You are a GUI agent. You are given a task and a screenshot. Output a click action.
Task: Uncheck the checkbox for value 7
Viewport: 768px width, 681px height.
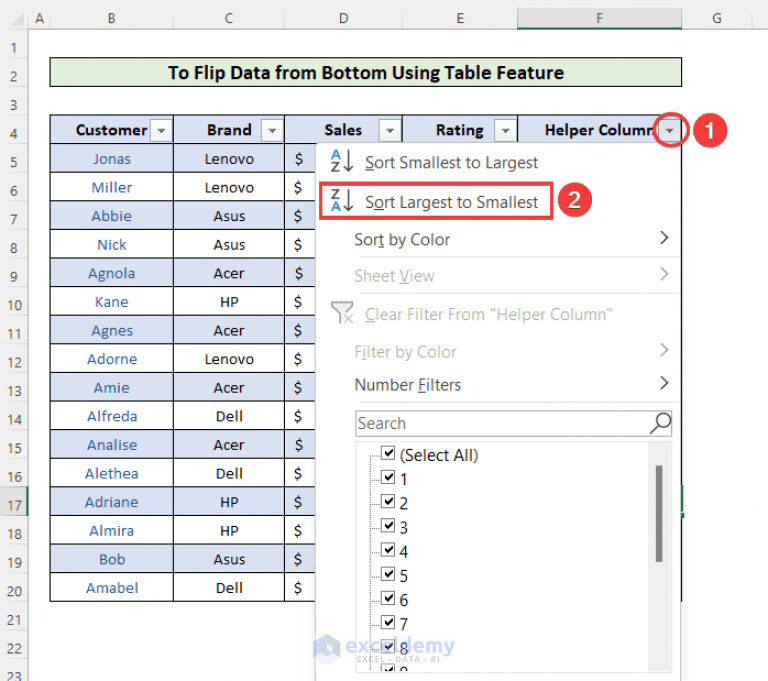(x=388, y=622)
